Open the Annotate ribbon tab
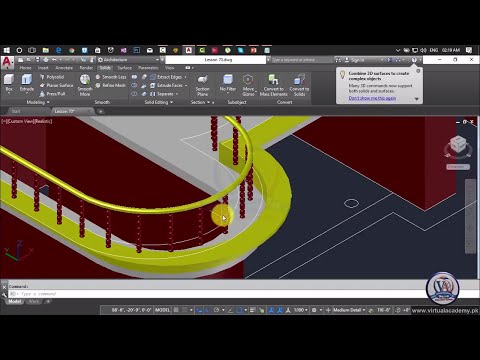The image size is (480, 360). pyautogui.click(x=64, y=68)
